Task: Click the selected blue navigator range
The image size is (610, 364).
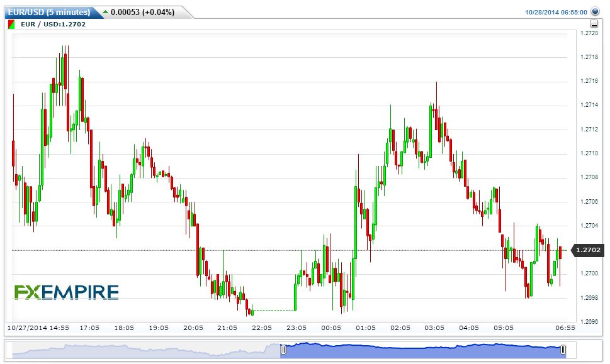Action: coord(423,350)
